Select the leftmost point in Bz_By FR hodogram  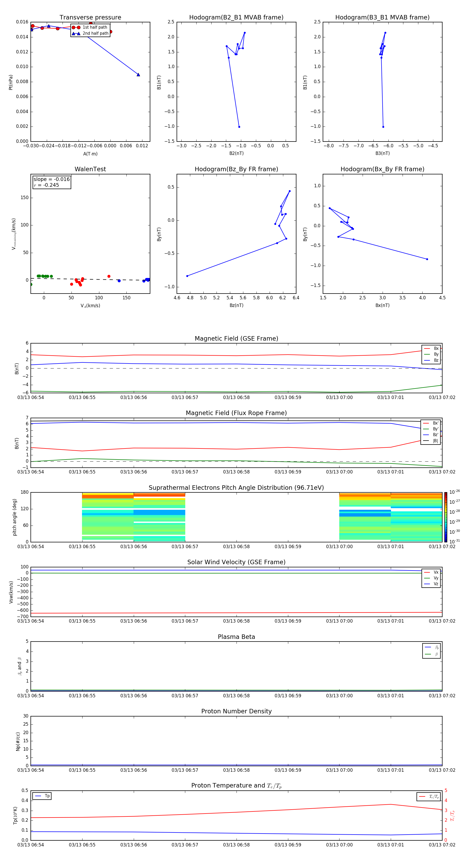coord(187,276)
